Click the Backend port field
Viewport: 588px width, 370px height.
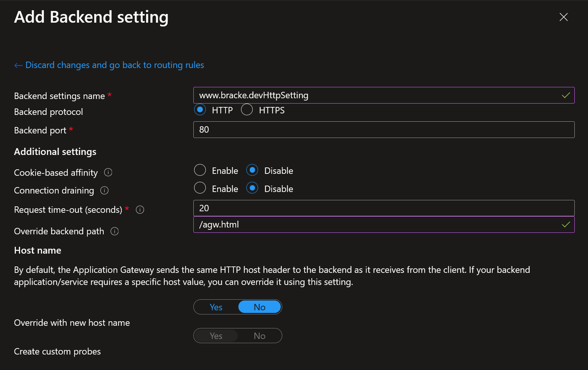click(384, 130)
